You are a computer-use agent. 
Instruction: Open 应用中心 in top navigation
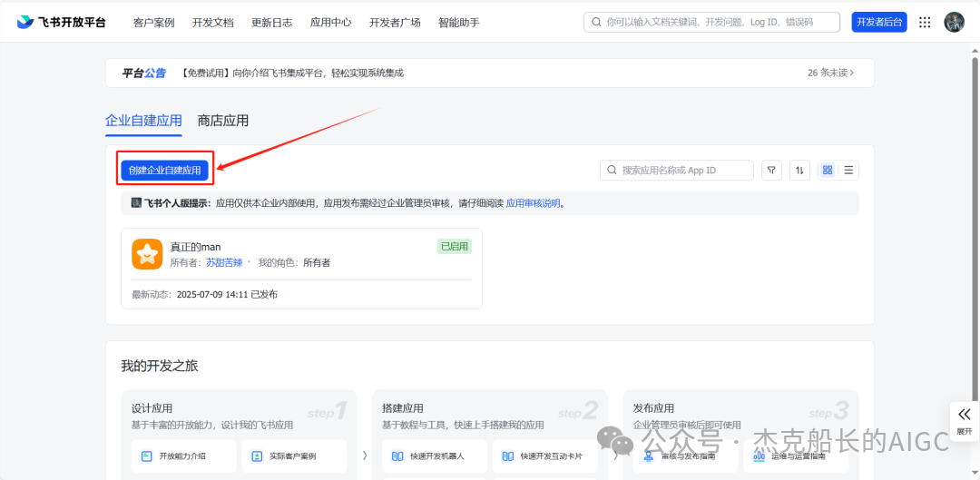330,23
